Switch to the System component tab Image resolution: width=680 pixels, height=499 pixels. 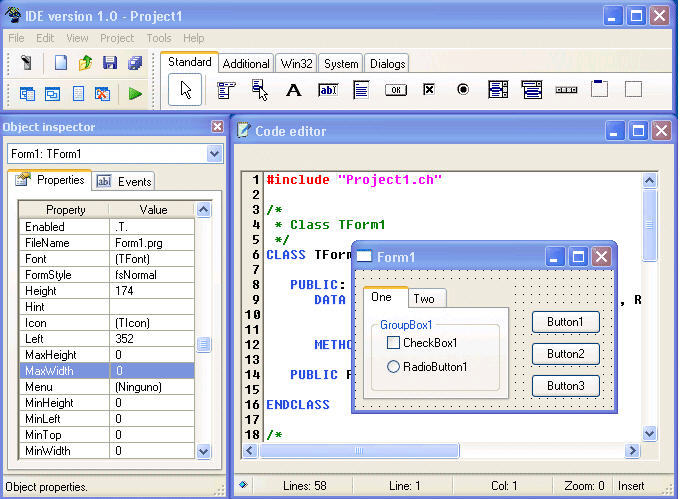341,64
